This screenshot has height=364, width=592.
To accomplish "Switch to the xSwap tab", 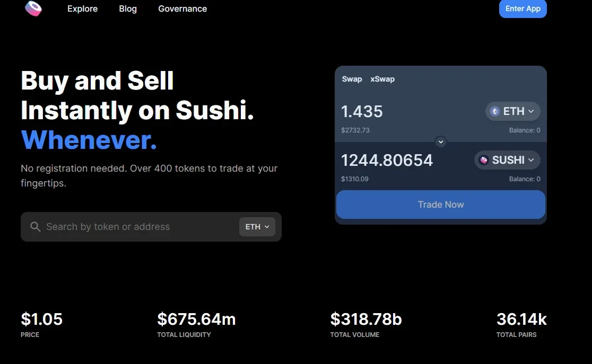I will pos(382,79).
